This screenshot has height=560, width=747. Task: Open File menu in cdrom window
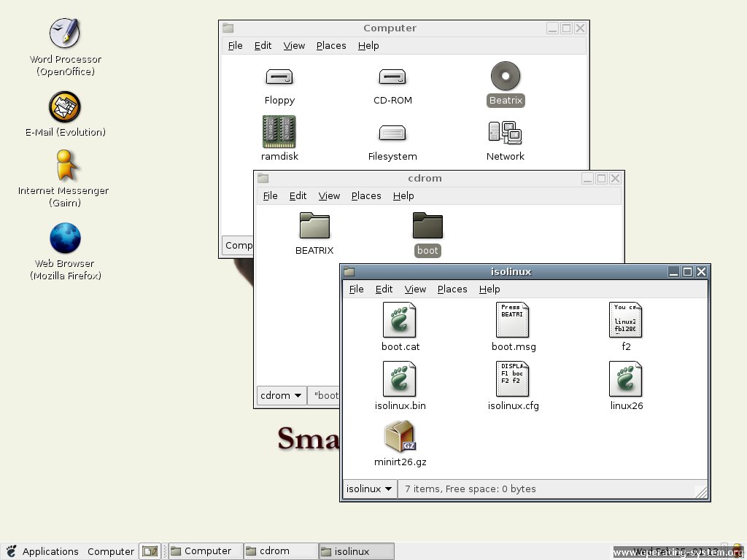(270, 195)
